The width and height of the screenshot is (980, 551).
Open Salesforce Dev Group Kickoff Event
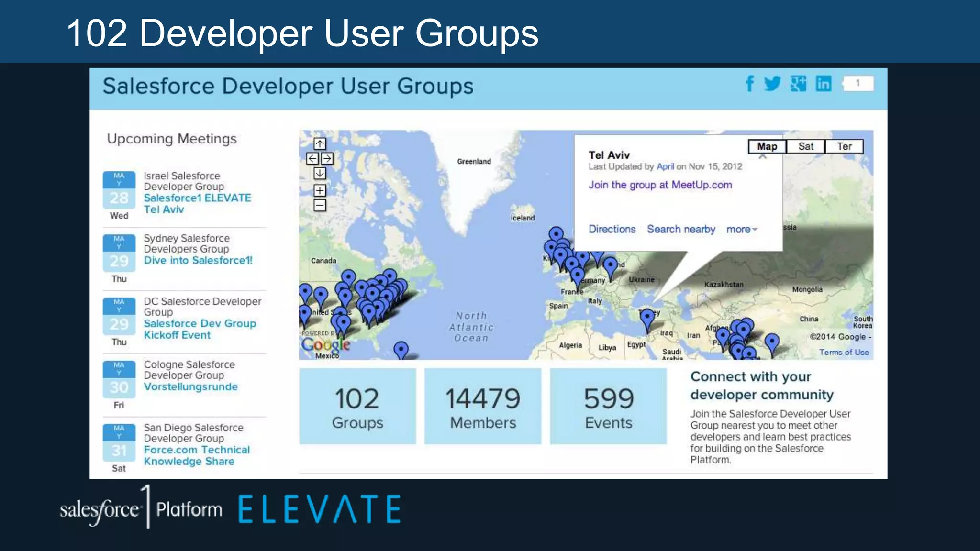(200, 329)
